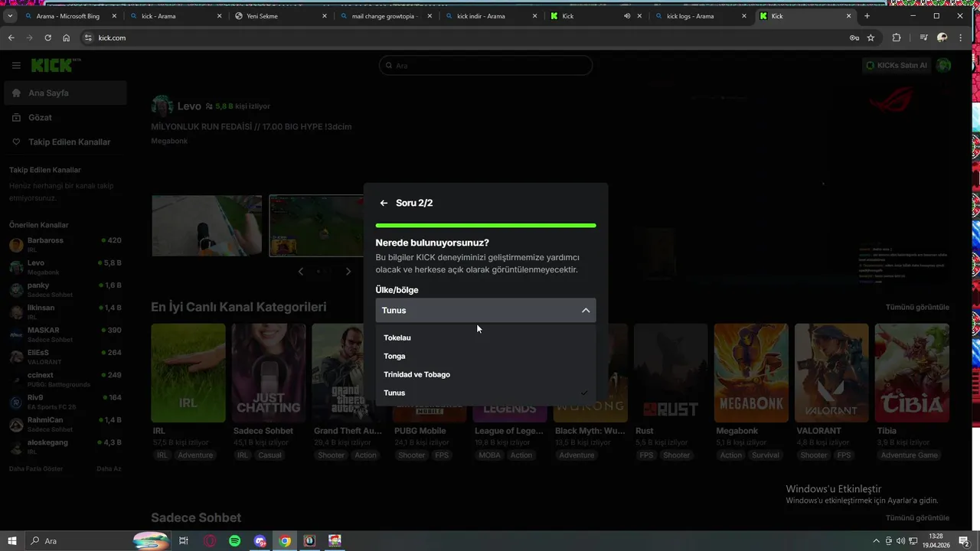Viewport: 980px width, 551px height.
Task: Collapse the Ülke/bölge dropdown showing Tunus
Action: [x=485, y=310]
